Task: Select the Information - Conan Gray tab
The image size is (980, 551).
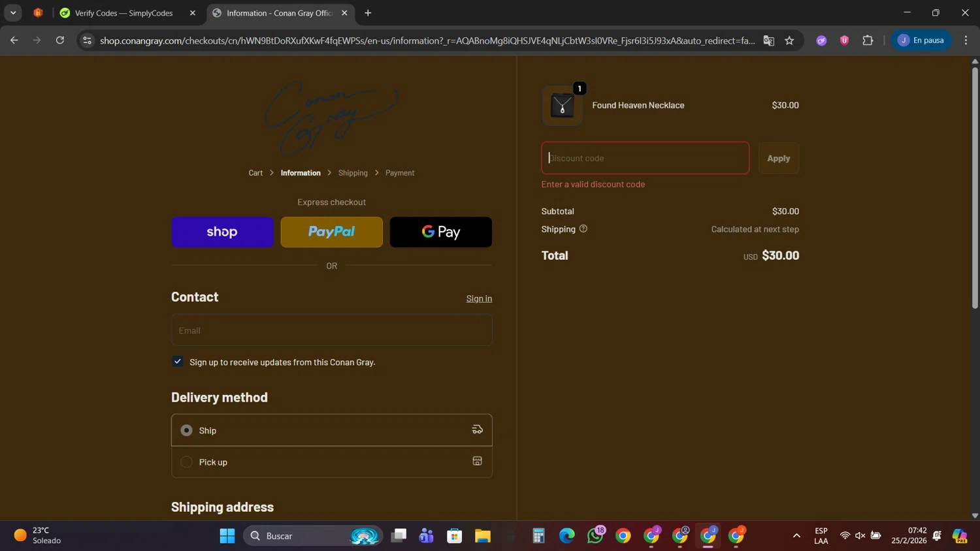Action: tap(280, 13)
